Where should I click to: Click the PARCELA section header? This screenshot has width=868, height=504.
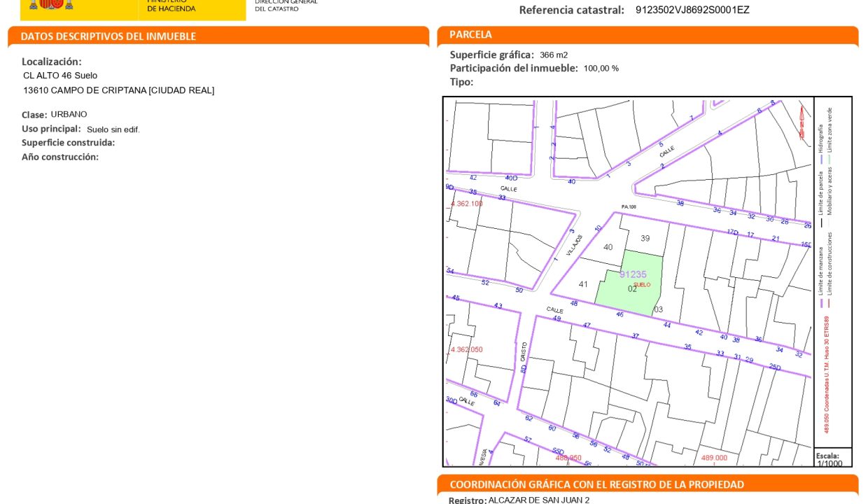pyautogui.click(x=470, y=34)
